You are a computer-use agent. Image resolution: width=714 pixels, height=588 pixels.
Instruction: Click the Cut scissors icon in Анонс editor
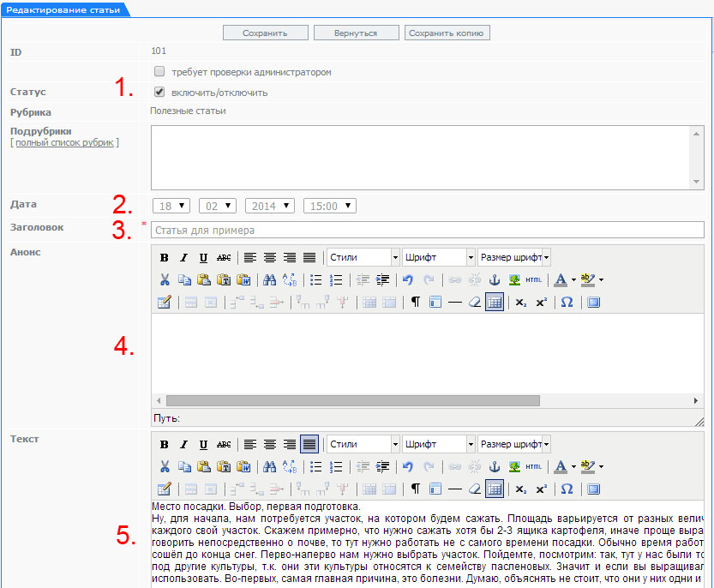[x=164, y=279]
